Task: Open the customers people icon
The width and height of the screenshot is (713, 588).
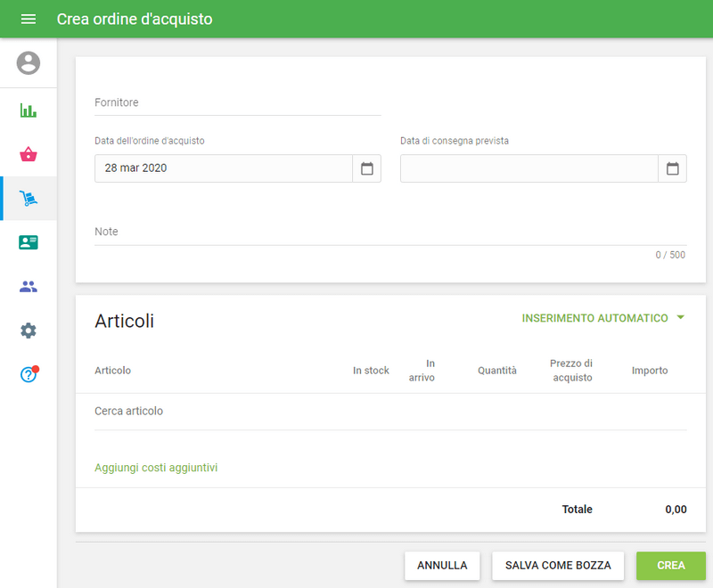Action: (29, 287)
